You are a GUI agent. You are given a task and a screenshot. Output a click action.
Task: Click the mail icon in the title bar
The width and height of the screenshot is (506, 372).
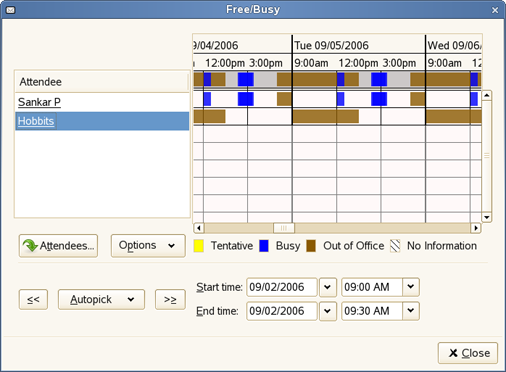pos(10,10)
